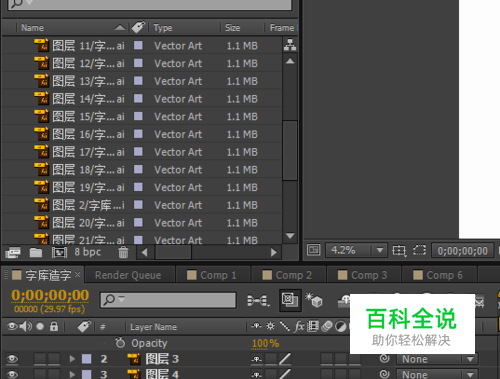Toggle shy switch of layer 图层 3

257,359
